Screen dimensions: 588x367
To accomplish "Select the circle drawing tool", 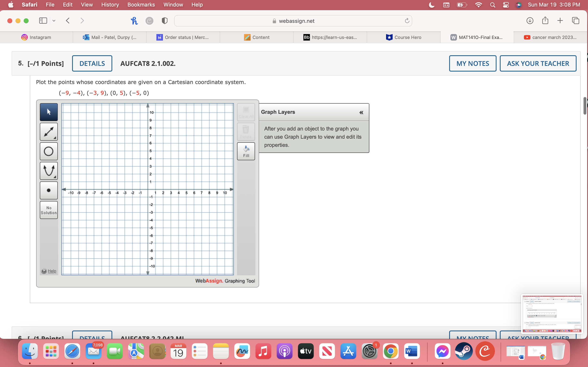I will pyautogui.click(x=49, y=151).
